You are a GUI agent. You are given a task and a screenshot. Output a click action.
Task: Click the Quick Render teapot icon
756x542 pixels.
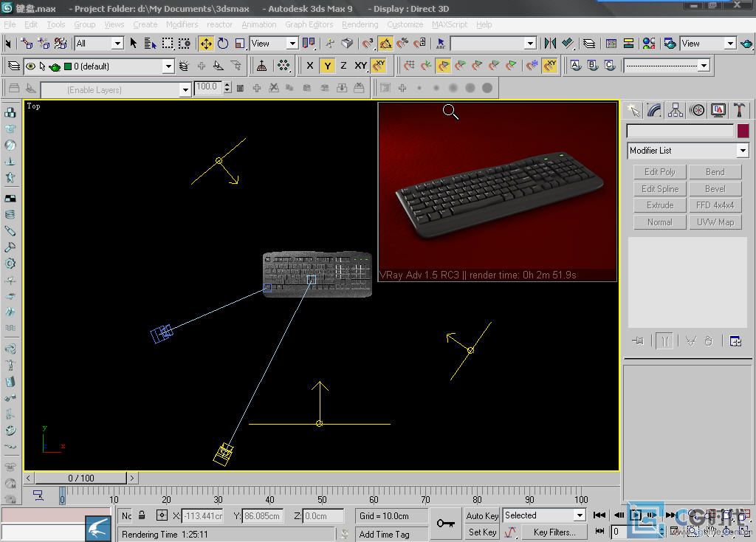tap(747, 44)
